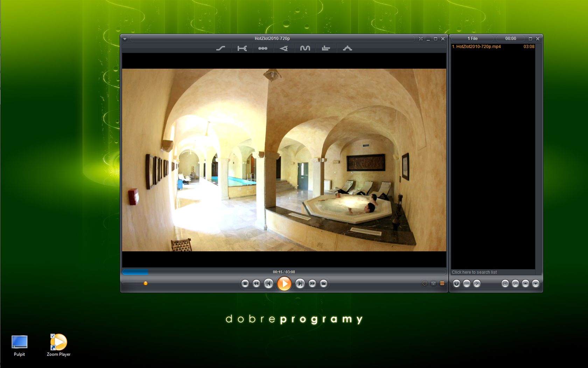Click the dotted-circle icon in the control bar
The height and width of the screenshot is (368, 588).
(425, 284)
